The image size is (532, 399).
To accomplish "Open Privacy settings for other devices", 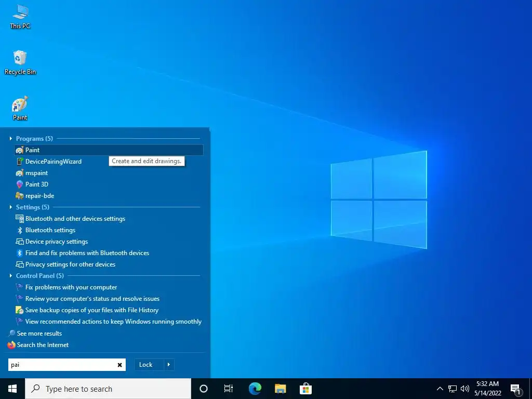I will (x=109, y=264).
